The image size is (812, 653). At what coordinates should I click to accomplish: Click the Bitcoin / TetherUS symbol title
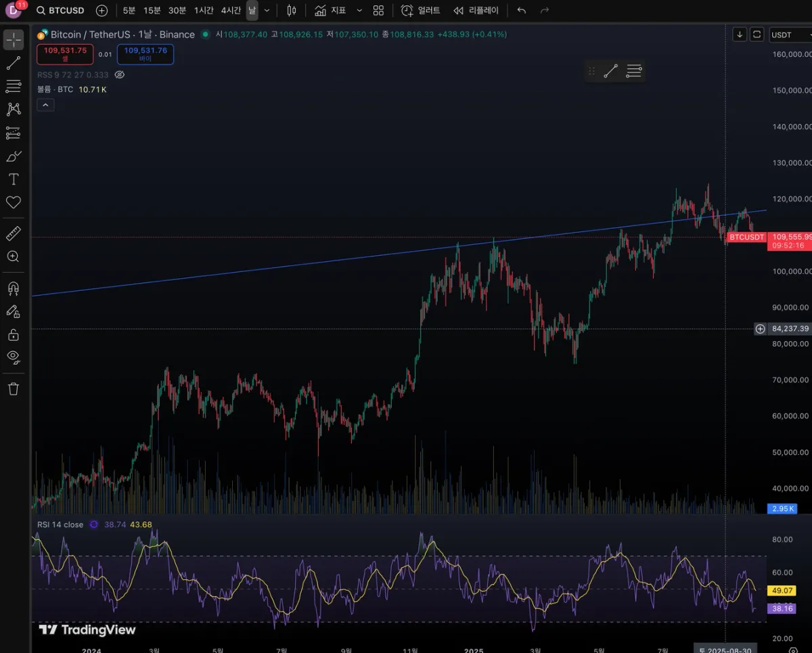point(122,35)
